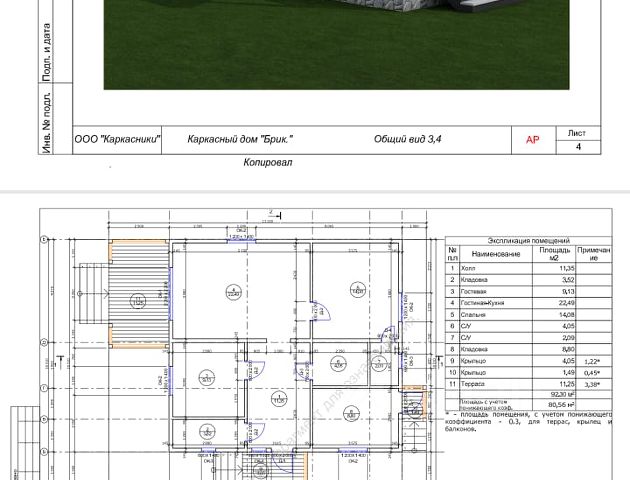Click the area value 11,35
630x480 pixels.
[567, 268]
